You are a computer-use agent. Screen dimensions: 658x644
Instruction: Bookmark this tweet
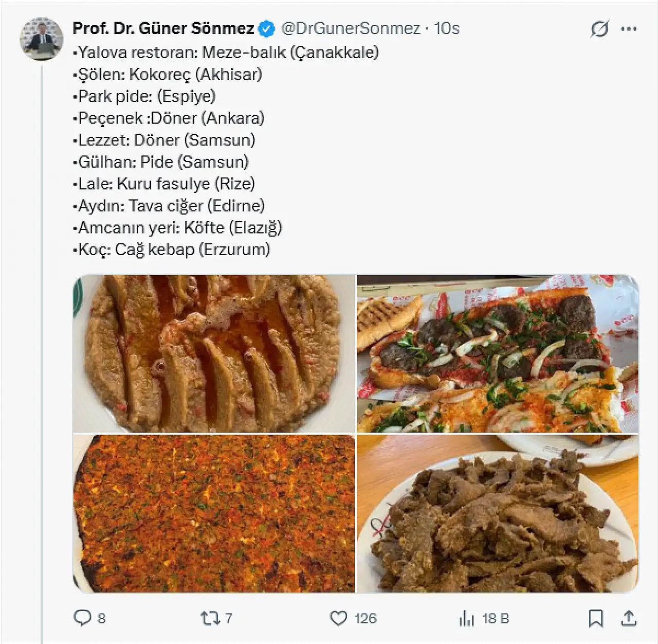tap(596, 618)
